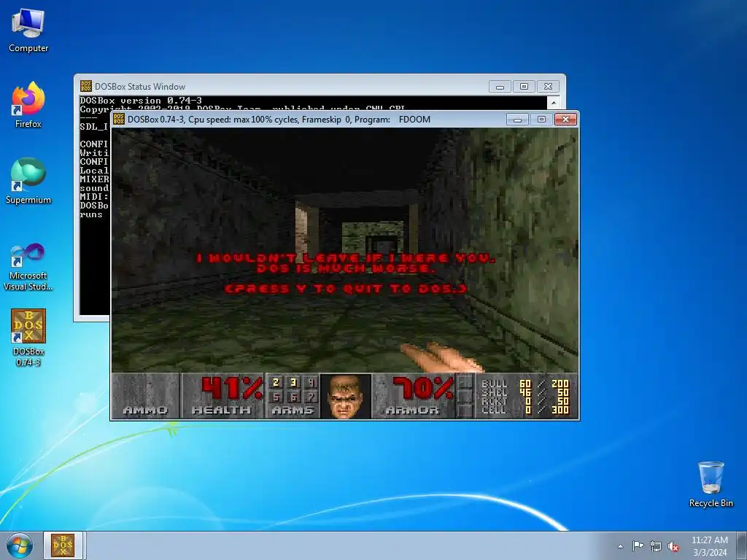Image resolution: width=747 pixels, height=560 pixels.
Task: Click the Show desktop strip
Action: click(x=743, y=545)
